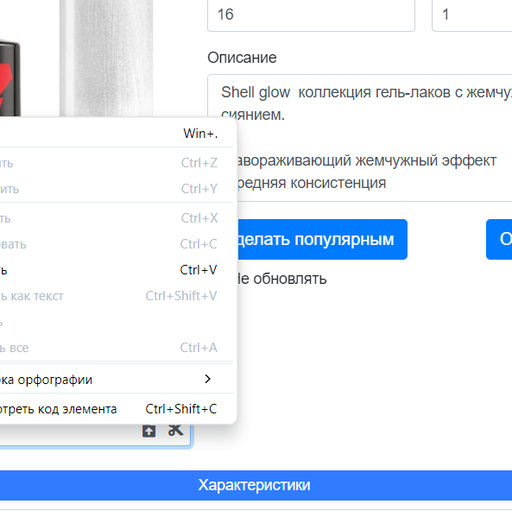Viewport: 512px width, 528px height.
Task: Click the blue Сделать популярным button
Action: tap(319, 239)
